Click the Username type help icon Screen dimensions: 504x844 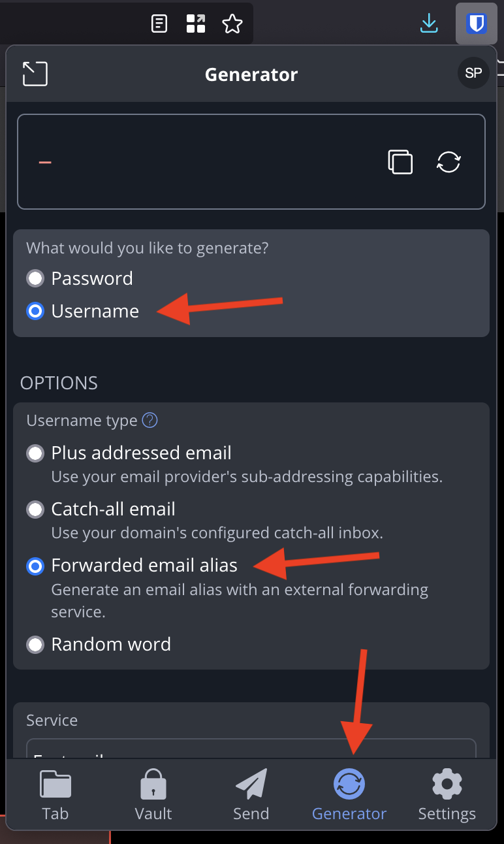[150, 420]
